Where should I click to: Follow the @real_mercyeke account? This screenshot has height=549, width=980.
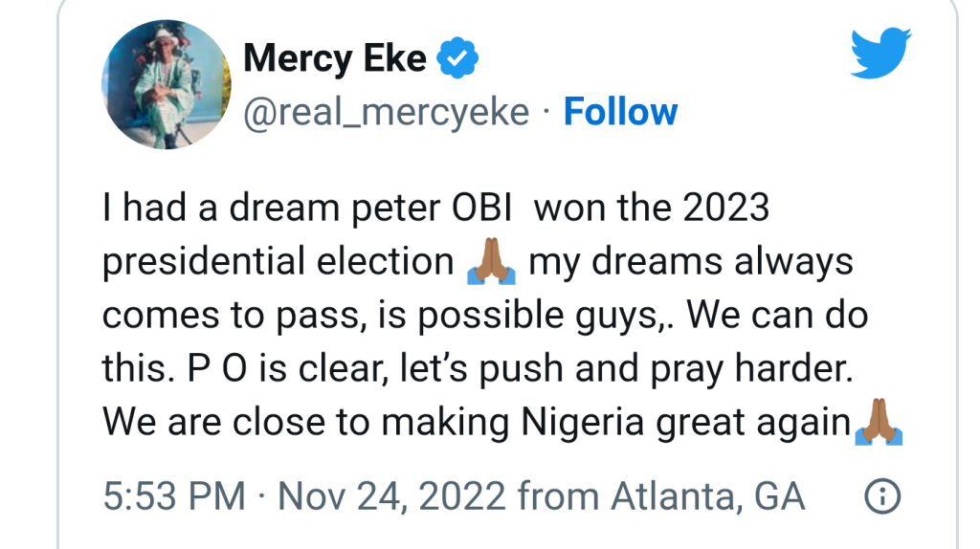click(x=620, y=112)
